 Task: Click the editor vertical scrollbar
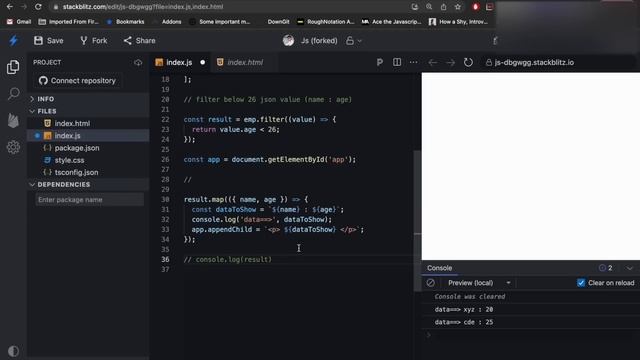click(x=417, y=220)
